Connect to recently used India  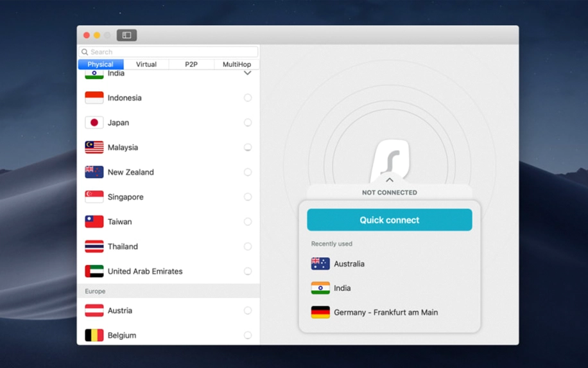(x=390, y=288)
